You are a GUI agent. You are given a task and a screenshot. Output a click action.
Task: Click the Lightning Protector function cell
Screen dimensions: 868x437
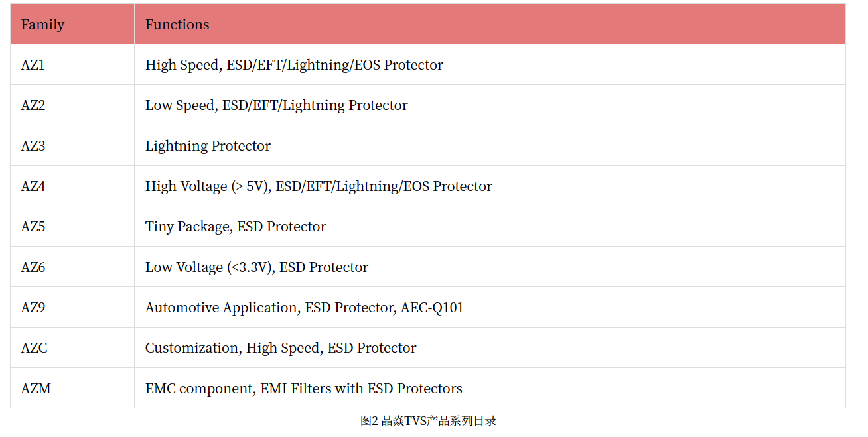(x=208, y=146)
